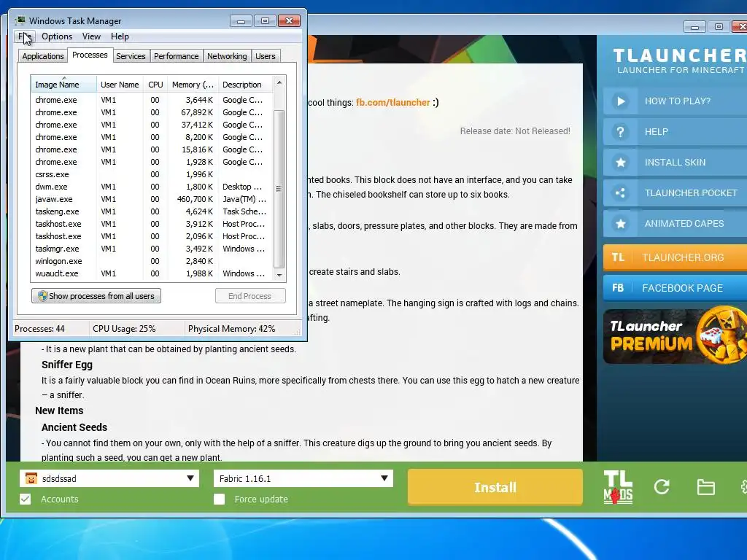Sort processes by CPU column header
This screenshot has height=560, width=747.
pyautogui.click(x=155, y=85)
